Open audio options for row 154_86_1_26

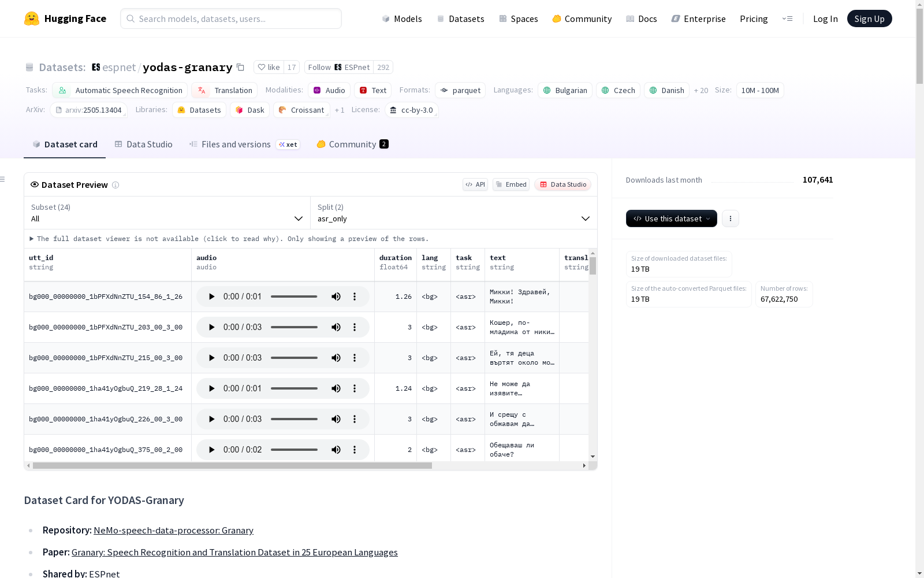coord(355,297)
